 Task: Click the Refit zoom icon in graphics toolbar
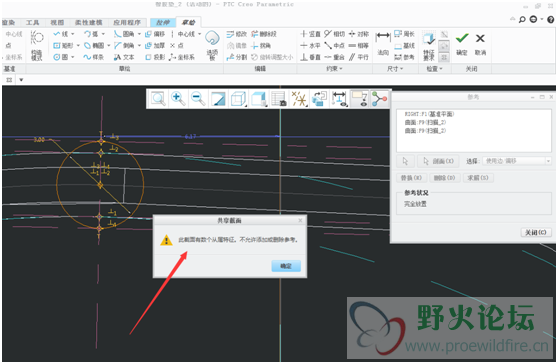pyautogui.click(x=158, y=99)
